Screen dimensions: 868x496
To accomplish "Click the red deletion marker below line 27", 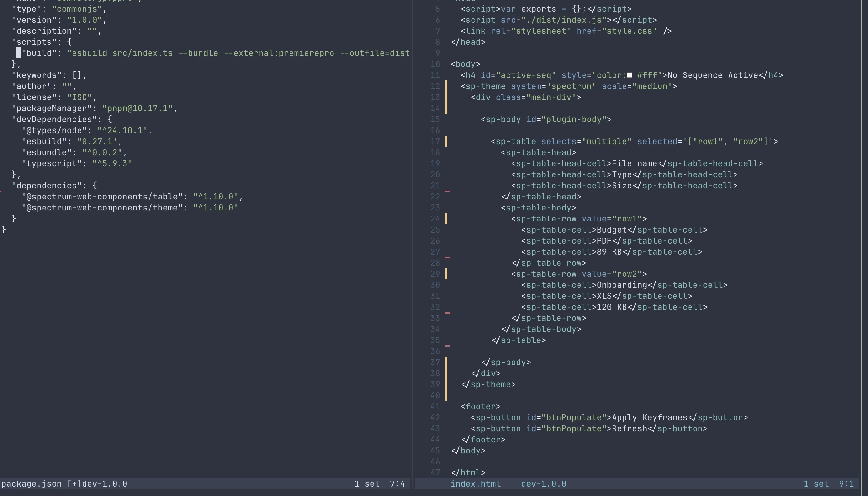I will coord(448,258).
